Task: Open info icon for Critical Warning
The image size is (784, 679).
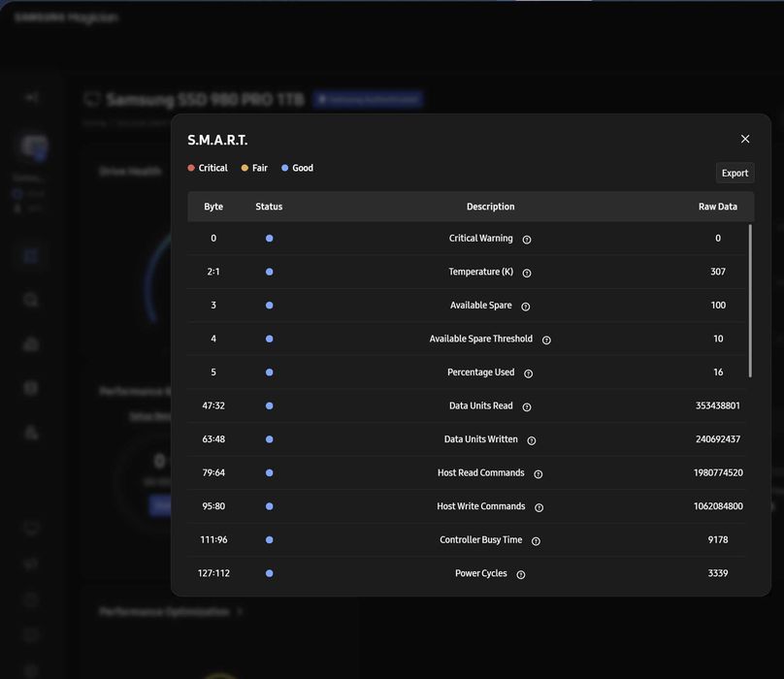Action: tap(527, 240)
